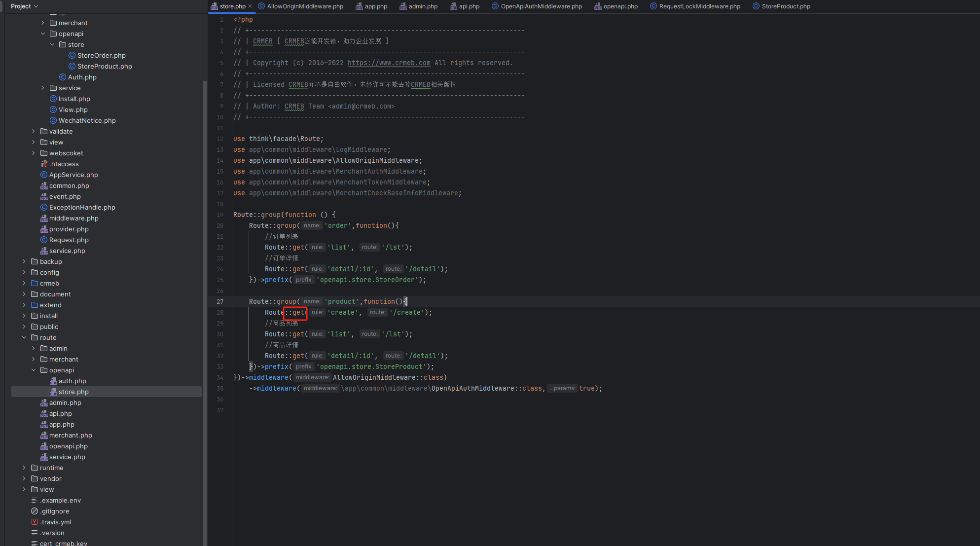The image size is (980, 546).
Task: Click the middleware.php file icon
Action: [x=44, y=218]
